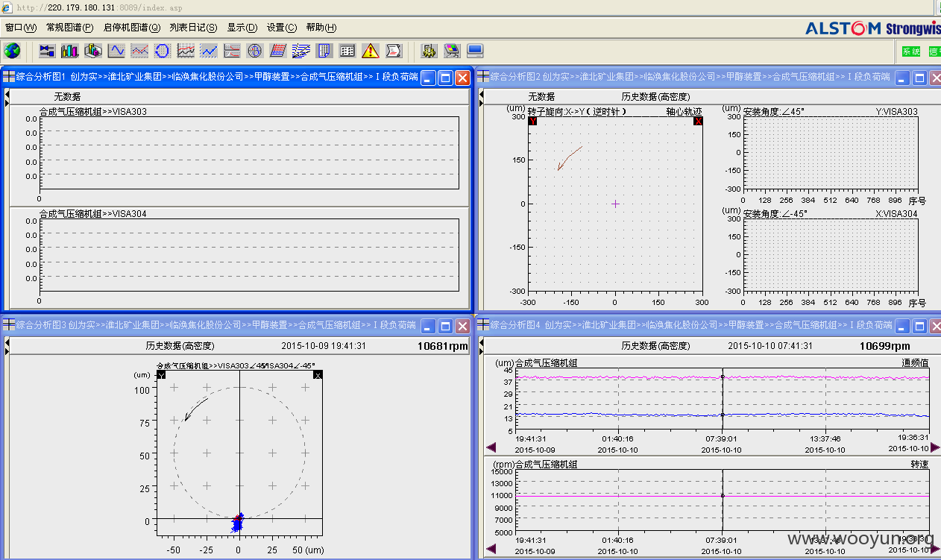941x560 pixels.
Task: Click the time cursor marker on magenta trend
Action: pyautogui.click(x=723, y=377)
